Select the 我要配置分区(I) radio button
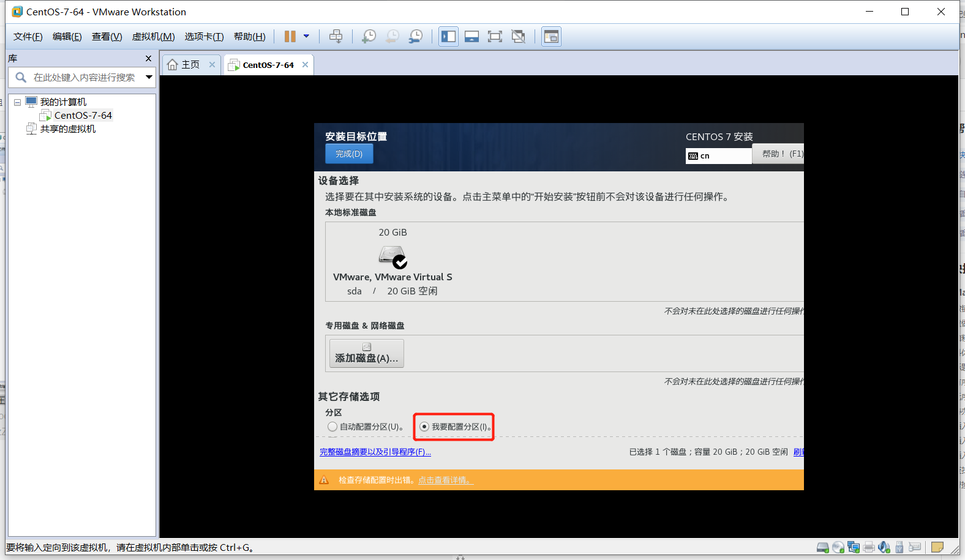The height and width of the screenshot is (560, 965). (424, 427)
